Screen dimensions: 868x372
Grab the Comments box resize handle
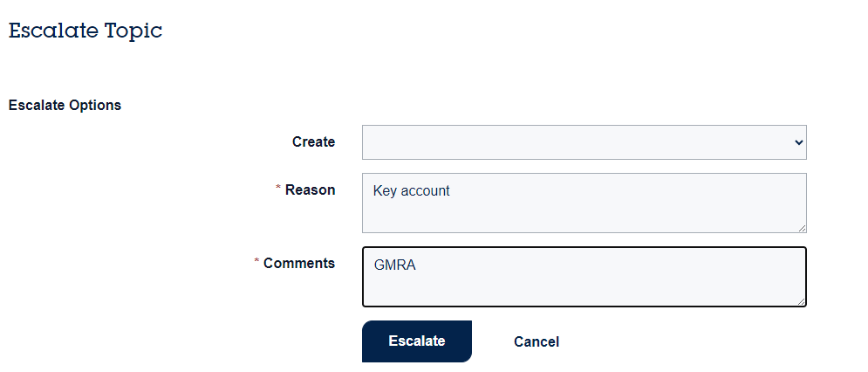[x=801, y=301]
